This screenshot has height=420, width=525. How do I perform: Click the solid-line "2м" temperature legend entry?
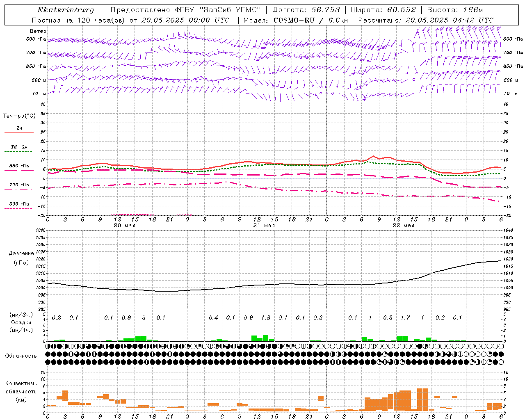click(x=19, y=128)
